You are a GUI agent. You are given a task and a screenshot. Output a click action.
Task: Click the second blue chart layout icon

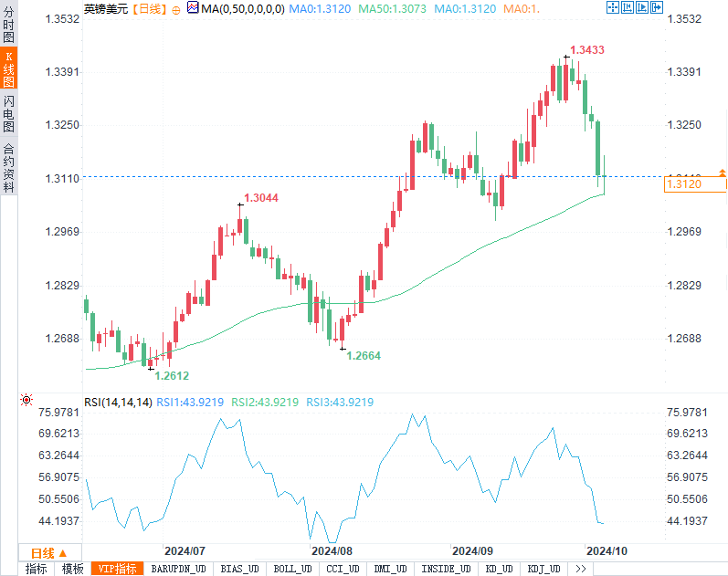click(628, 7)
